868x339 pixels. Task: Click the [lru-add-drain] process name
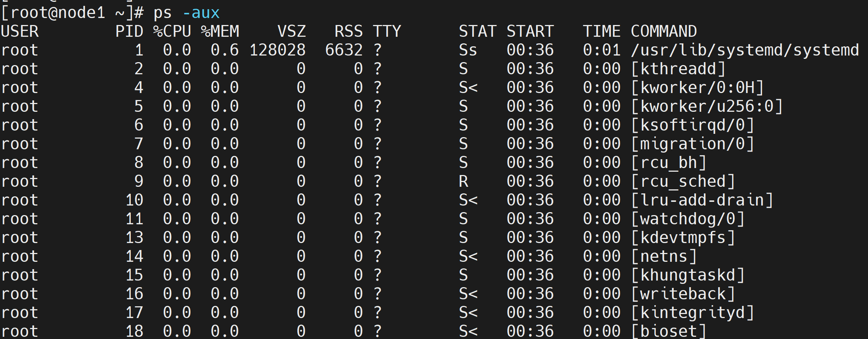702,200
